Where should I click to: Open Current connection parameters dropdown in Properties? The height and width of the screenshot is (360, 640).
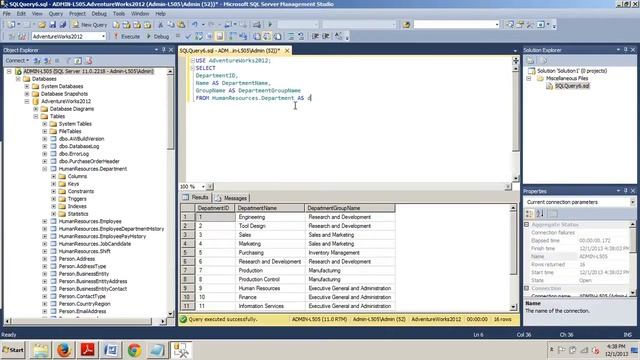click(632, 202)
